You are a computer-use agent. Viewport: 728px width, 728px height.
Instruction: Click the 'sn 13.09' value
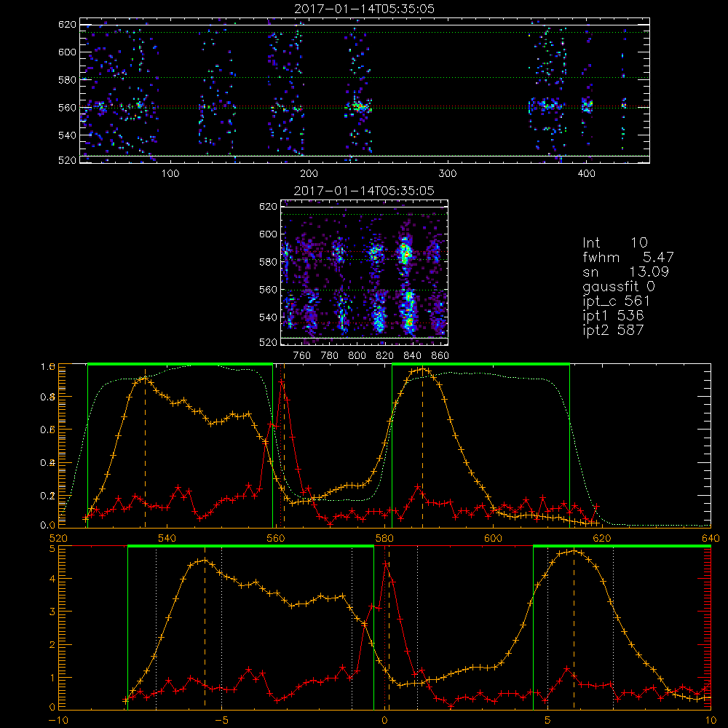pyautogui.click(x=626, y=272)
